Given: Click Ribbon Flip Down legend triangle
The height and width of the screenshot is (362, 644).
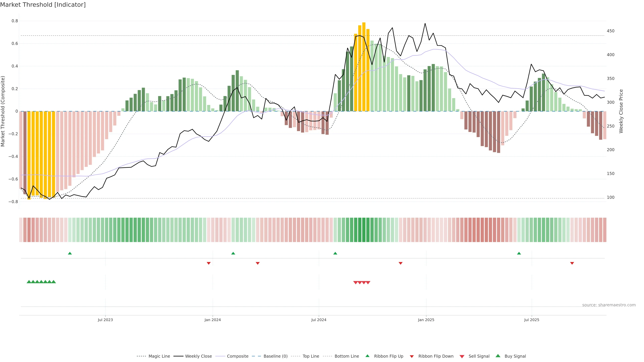Looking at the screenshot, I should pyautogui.click(x=412, y=356).
